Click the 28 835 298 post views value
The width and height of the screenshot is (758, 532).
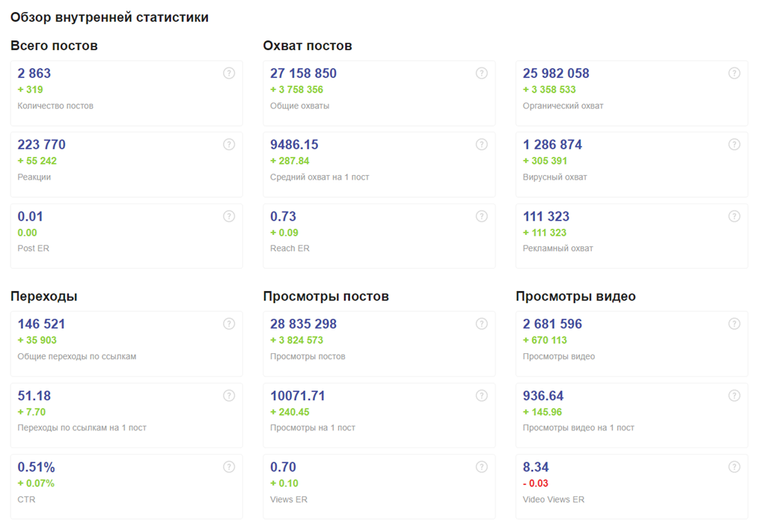click(x=303, y=324)
